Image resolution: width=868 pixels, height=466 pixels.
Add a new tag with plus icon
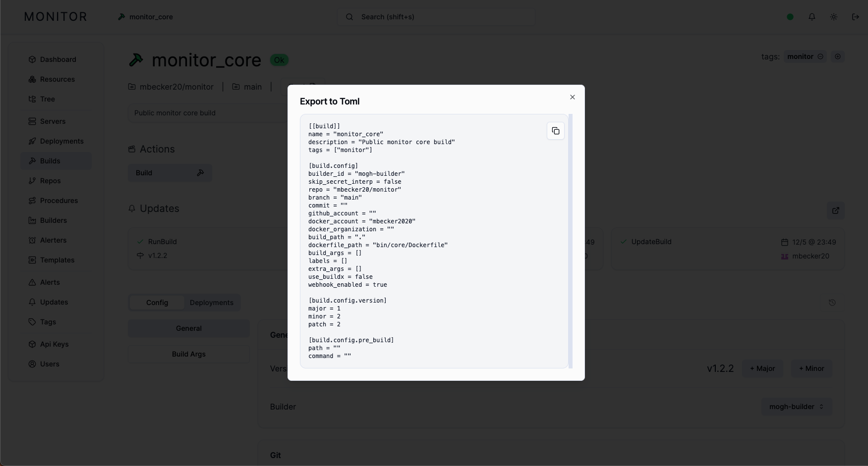(x=838, y=56)
